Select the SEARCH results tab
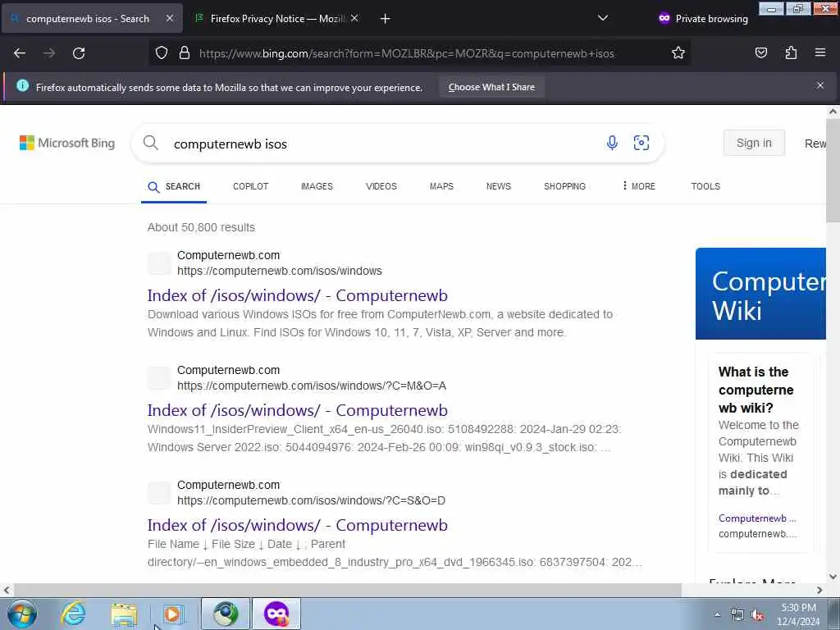840x630 pixels. [174, 186]
